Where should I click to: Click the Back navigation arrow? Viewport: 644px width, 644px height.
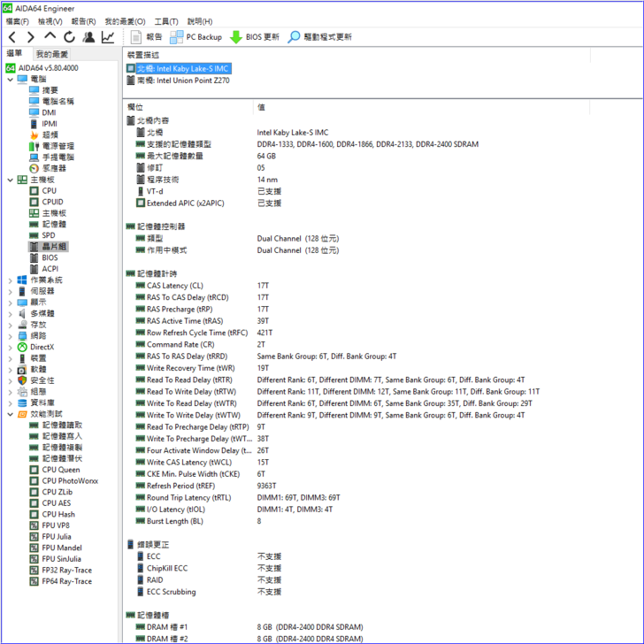(12, 37)
